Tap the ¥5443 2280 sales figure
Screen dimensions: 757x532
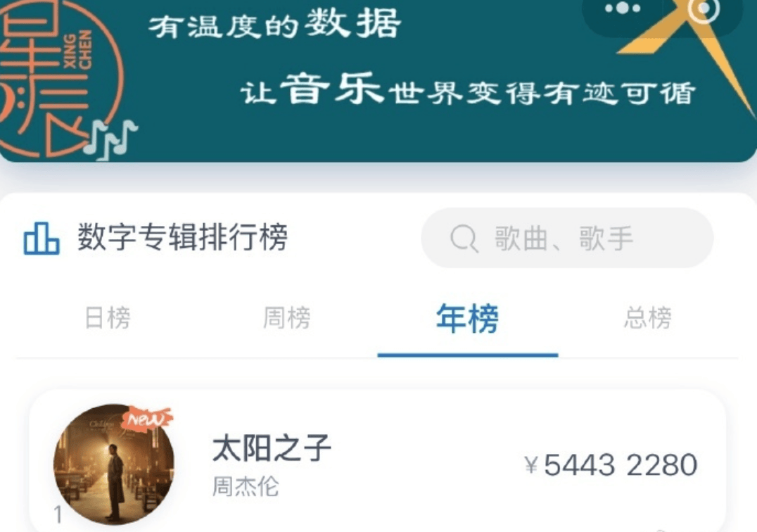coord(611,465)
